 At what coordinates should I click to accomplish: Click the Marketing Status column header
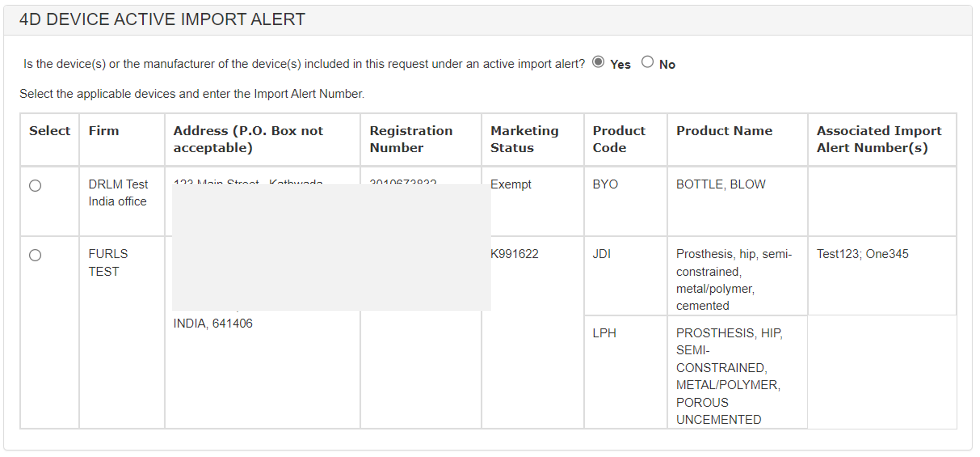pos(524,139)
